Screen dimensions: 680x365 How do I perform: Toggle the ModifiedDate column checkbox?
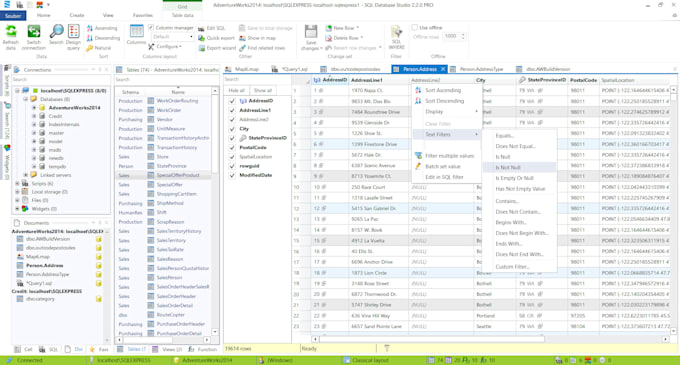pyautogui.click(x=232, y=175)
